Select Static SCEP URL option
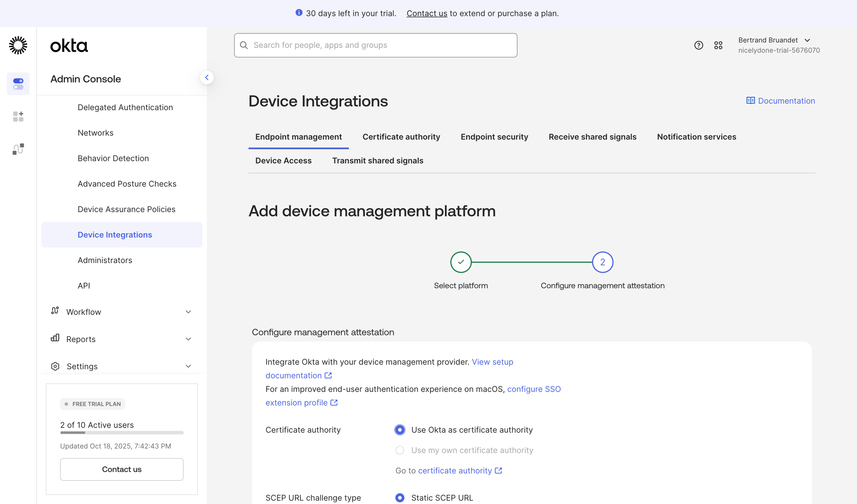857x504 pixels. point(400,498)
